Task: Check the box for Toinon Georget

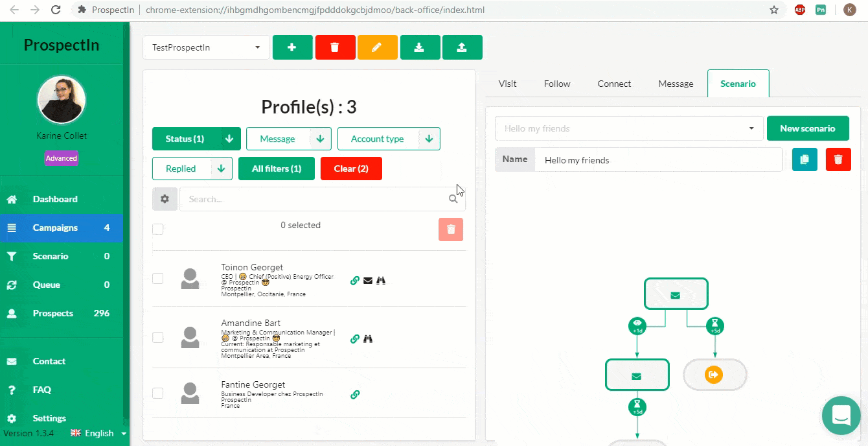Action: pos(158,278)
